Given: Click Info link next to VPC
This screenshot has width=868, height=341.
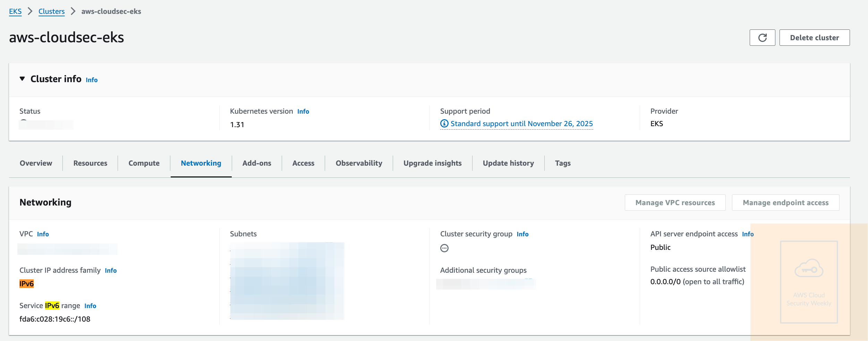Looking at the screenshot, I should coord(43,234).
